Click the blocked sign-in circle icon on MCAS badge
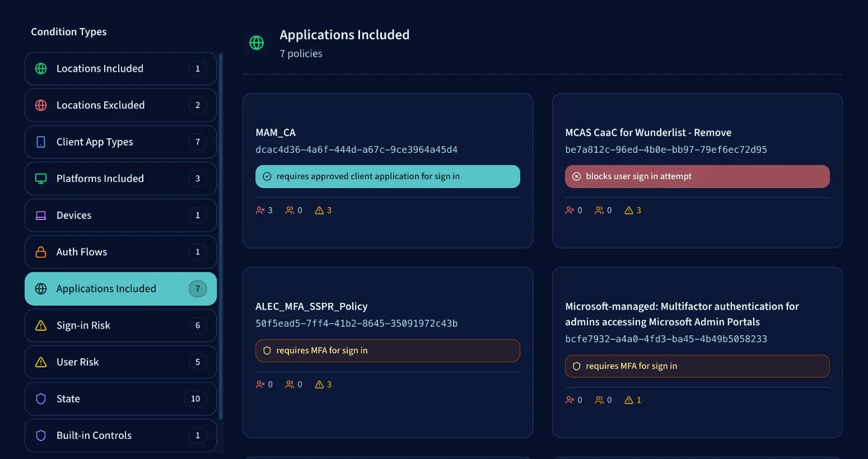Viewport: 868px width, 459px height. click(x=577, y=176)
